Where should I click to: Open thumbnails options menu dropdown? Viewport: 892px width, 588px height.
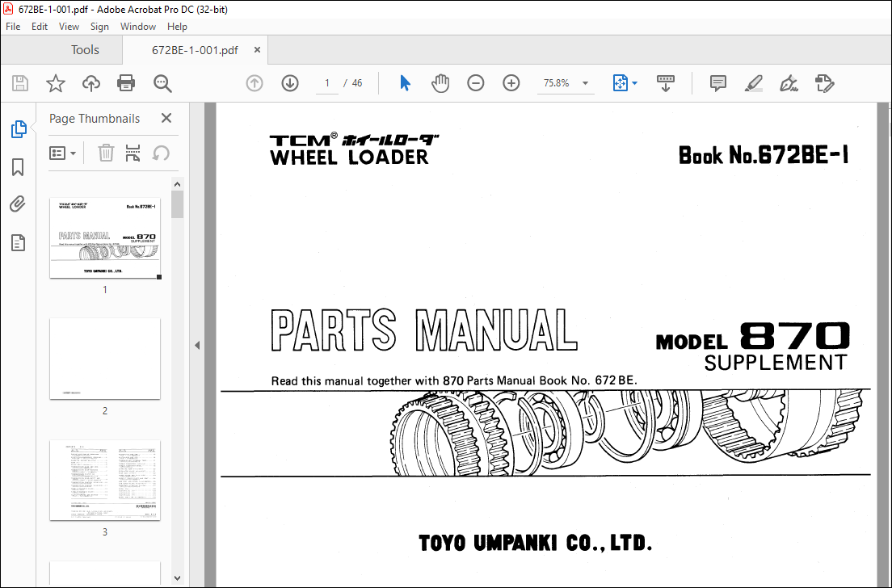coord(62,153)
